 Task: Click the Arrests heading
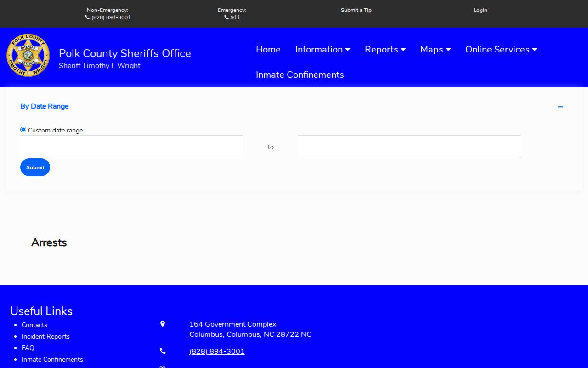(49, 242)
